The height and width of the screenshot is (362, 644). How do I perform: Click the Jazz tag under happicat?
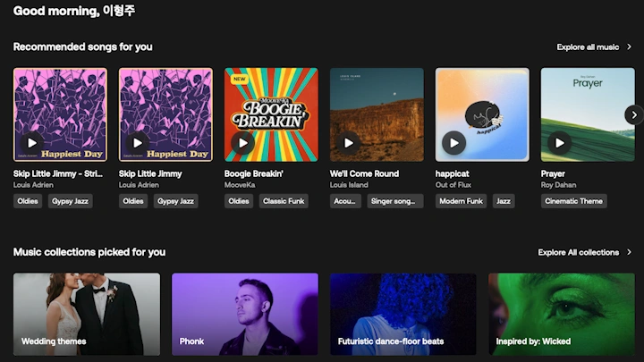[504, 201]
